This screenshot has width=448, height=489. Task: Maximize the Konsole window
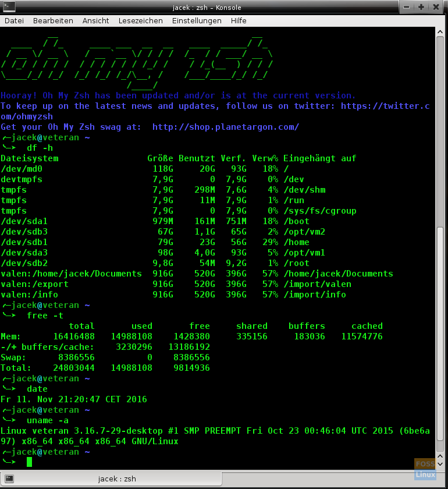coord(421,7)
